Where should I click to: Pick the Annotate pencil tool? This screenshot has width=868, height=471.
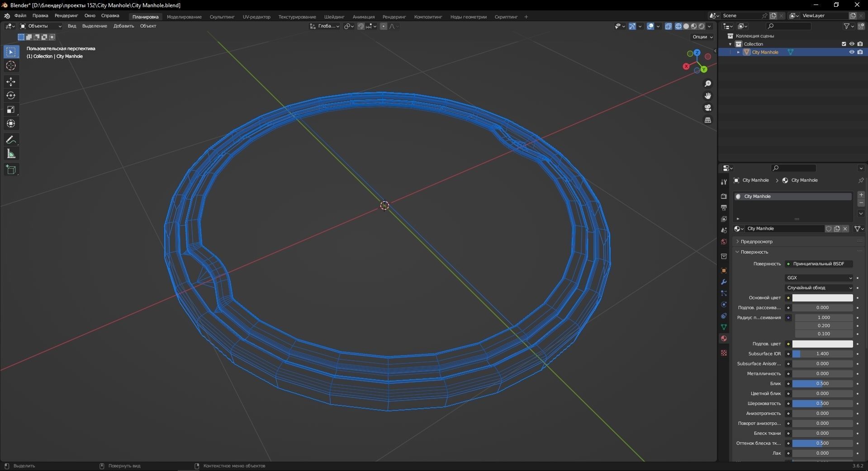click(11, 140)
